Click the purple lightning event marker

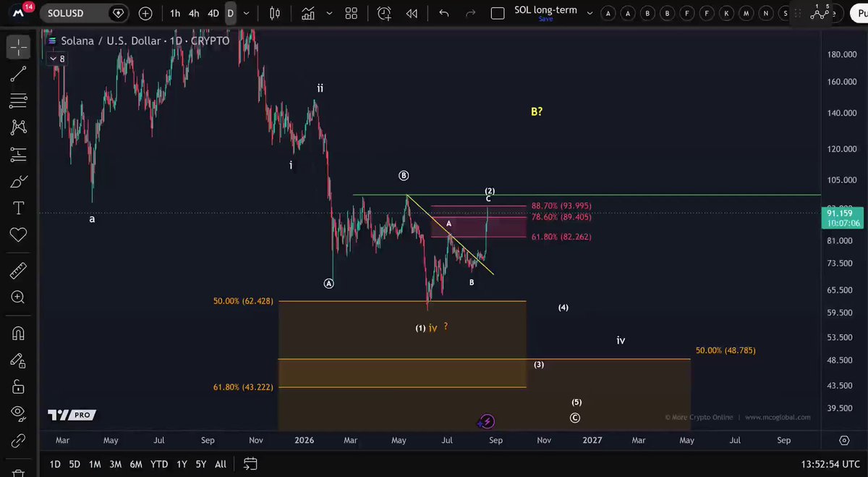[x=487, y=421]
